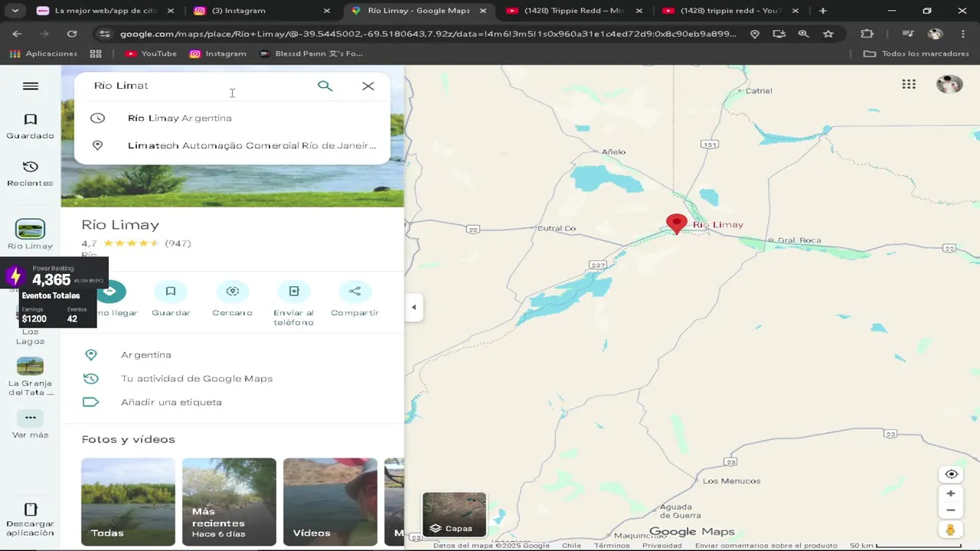980x551 pixels.
Task: Switch to the trippie redd - YouTube tab
Action: click(x=730, y=11)
